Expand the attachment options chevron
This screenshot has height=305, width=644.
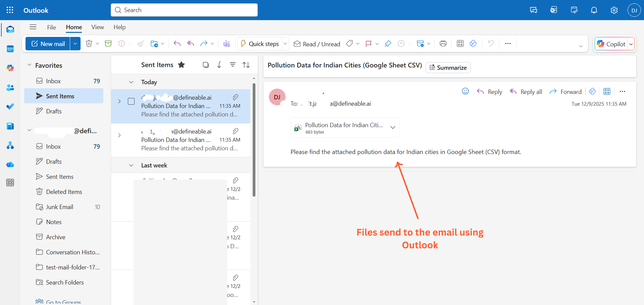[393, 128]
